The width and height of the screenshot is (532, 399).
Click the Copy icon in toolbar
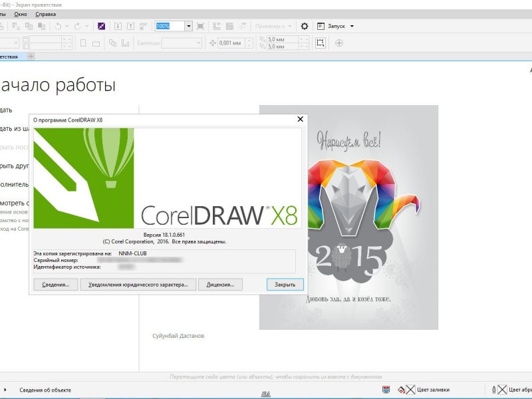tap(29, 26)
